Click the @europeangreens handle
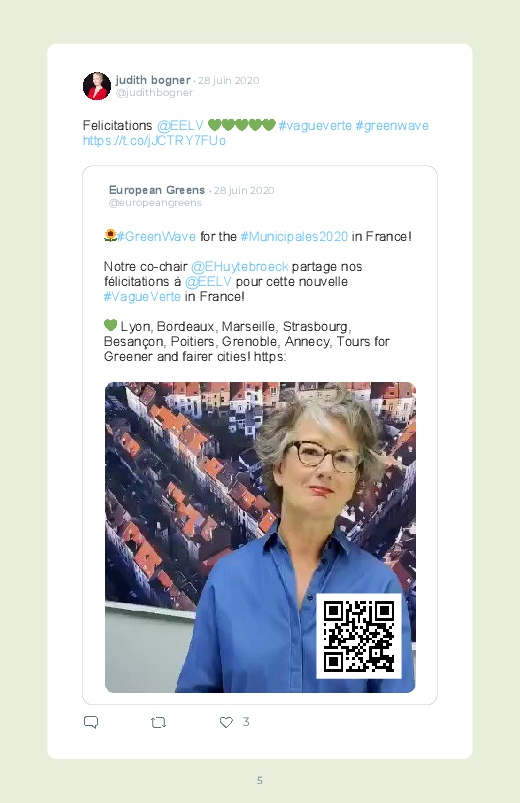This screenshot has width=520, height=803. click(x=155, y=203)
